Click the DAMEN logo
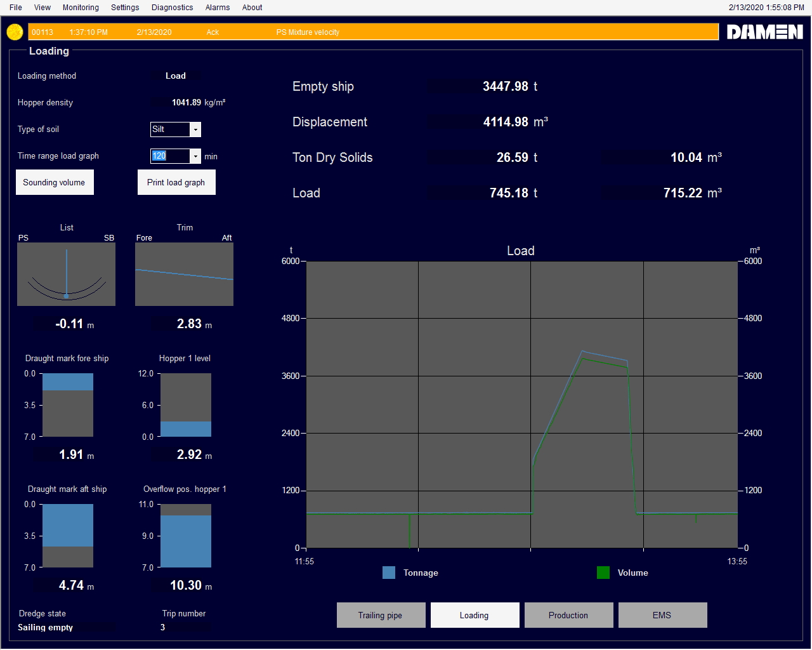The height and width of the screenshot is (650, 812). tap(764, 31)
